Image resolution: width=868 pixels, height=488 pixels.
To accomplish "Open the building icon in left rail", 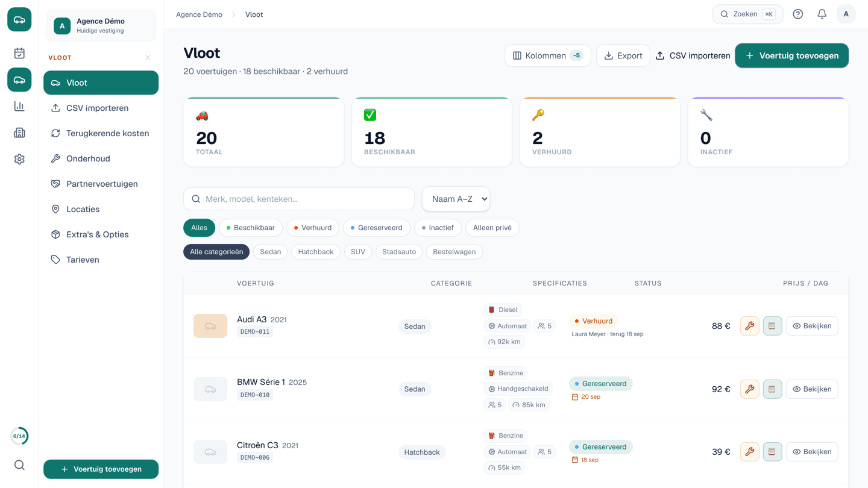I will point(19,133).
